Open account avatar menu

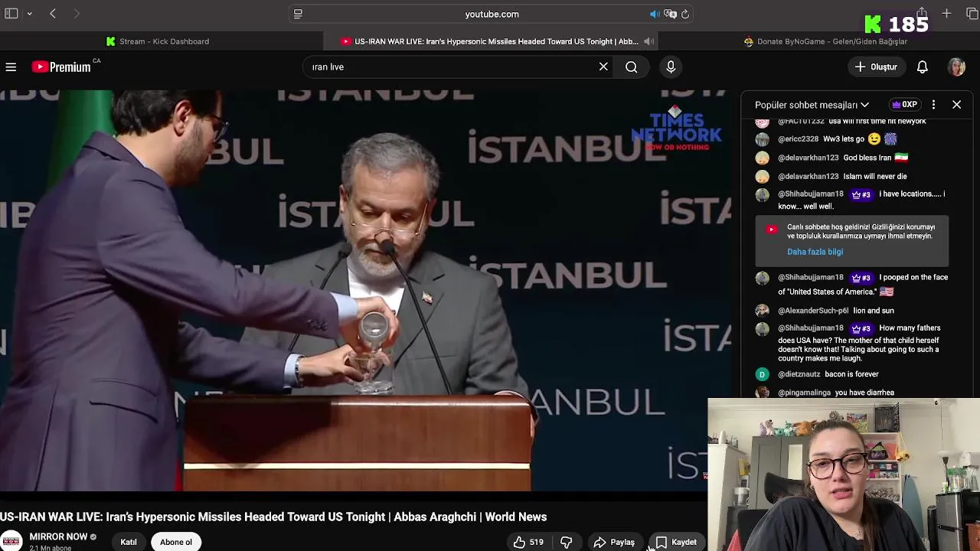pos(956,67)
